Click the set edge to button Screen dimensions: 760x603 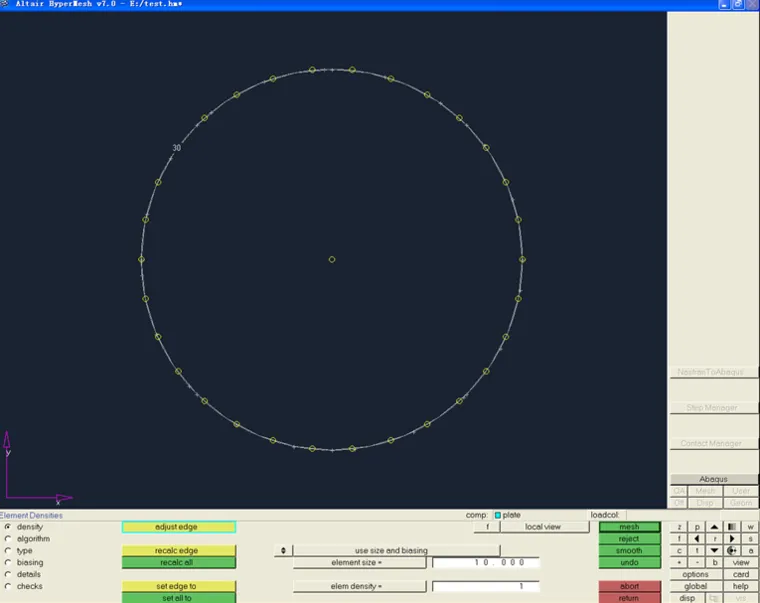pyautogui.click(x=179, y=586)
